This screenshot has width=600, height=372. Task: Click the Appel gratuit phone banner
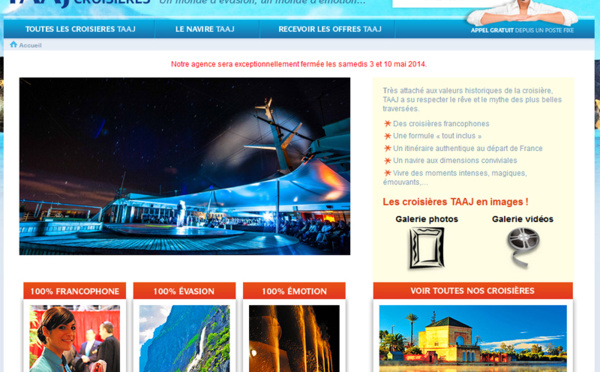tap(522, 30)
